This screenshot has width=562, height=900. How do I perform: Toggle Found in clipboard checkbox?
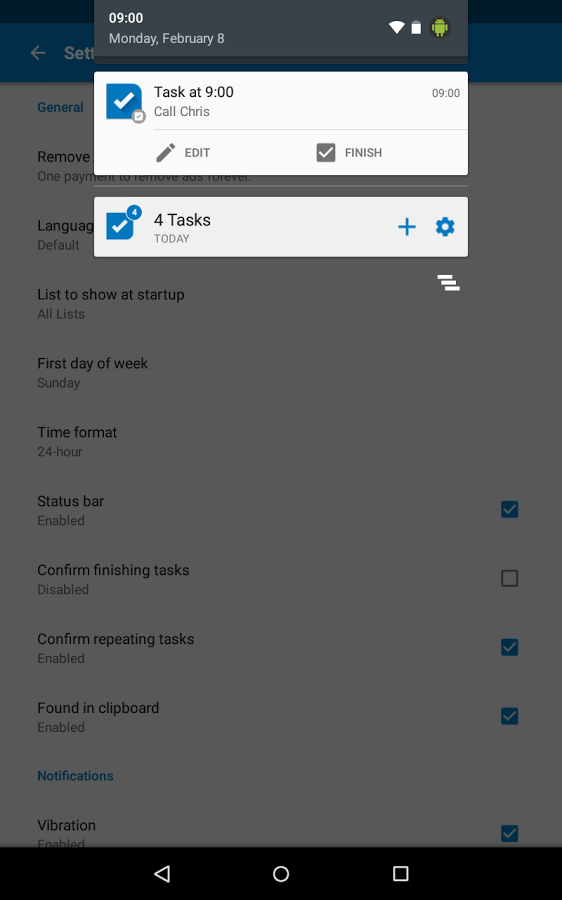point(509,716)
